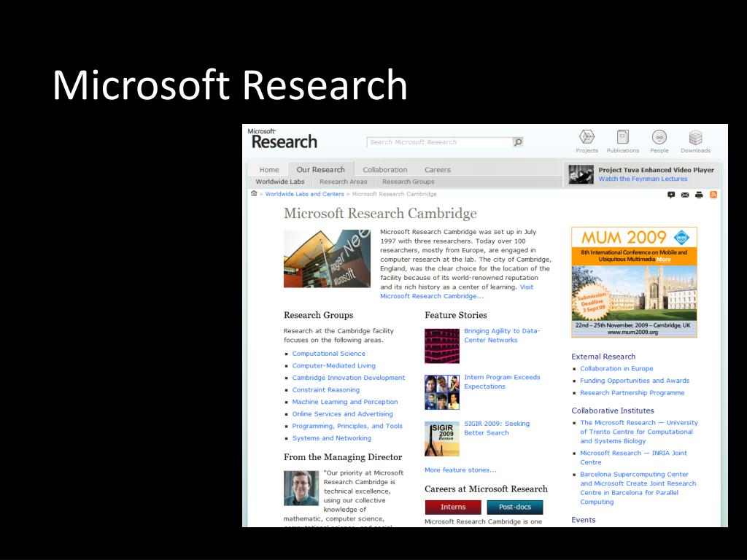Open SIGIR 2009 Seeking Better Search story
This screenshot has width=747, height=560.
[x=497, y=428]
